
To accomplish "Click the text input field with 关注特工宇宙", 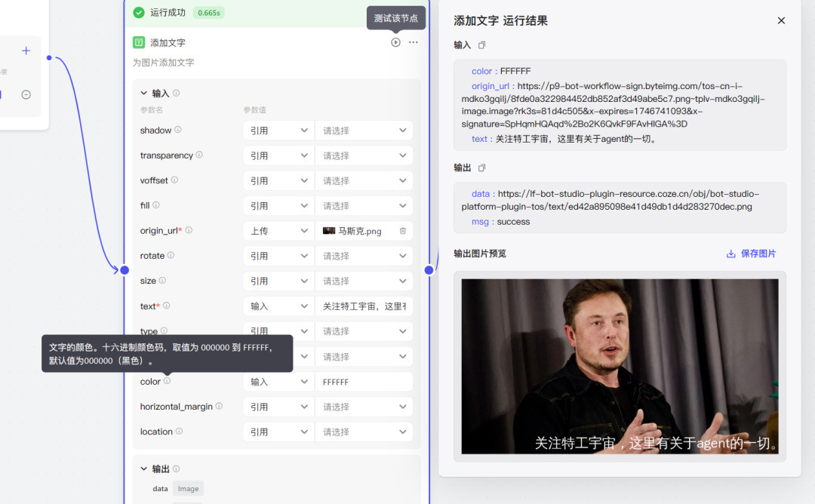I will 364,306.
